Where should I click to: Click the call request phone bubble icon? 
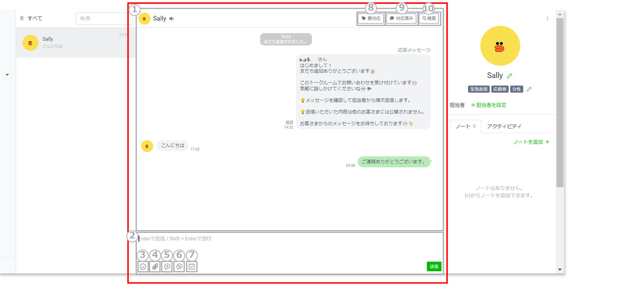pos(180,267)
